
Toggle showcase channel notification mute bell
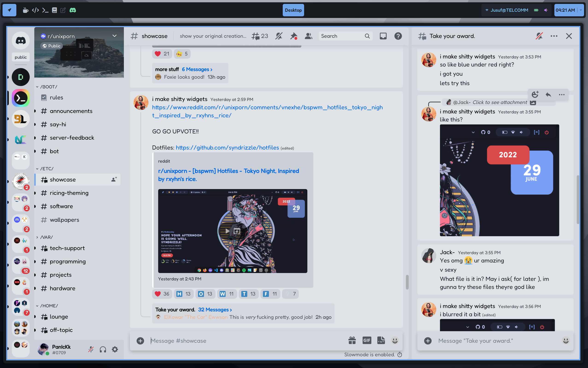click(279, 36)
